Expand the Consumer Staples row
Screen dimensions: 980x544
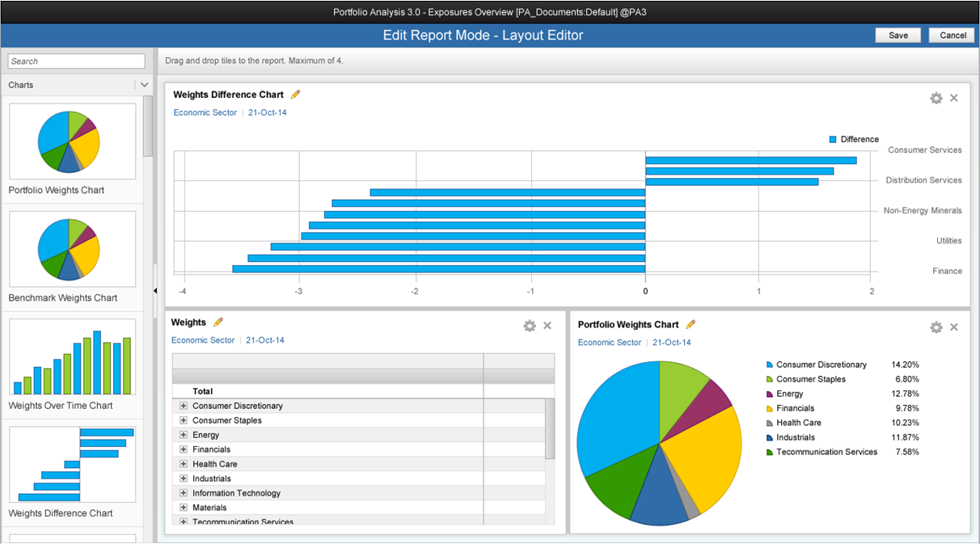coord(184,420)
